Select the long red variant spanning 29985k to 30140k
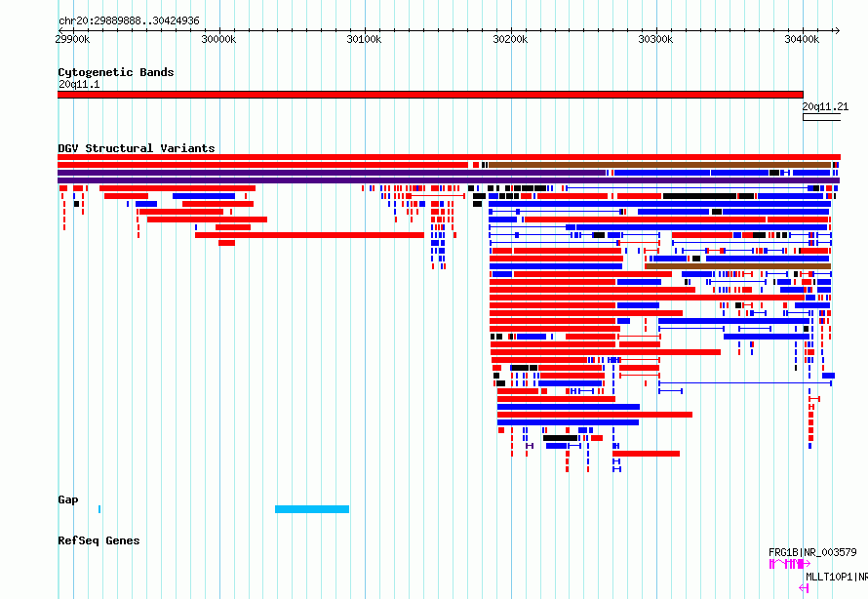Viewport: 868px width, 599px height. pos(309,235)
